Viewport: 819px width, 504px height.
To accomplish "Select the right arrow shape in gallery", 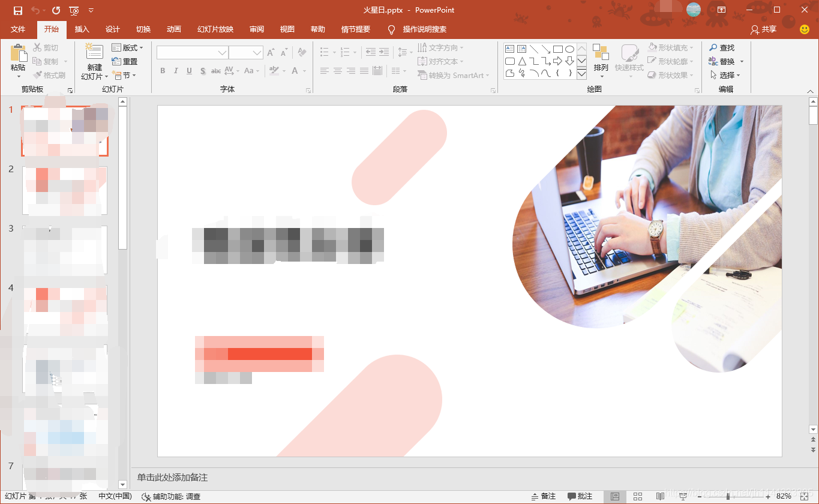I will pyautogui.click(x=558, y=61).
